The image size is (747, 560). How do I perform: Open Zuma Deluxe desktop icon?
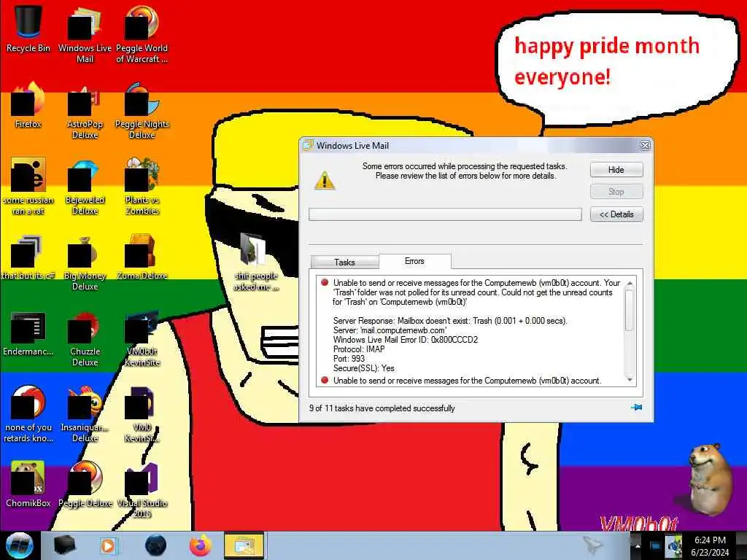coord(142,257)
